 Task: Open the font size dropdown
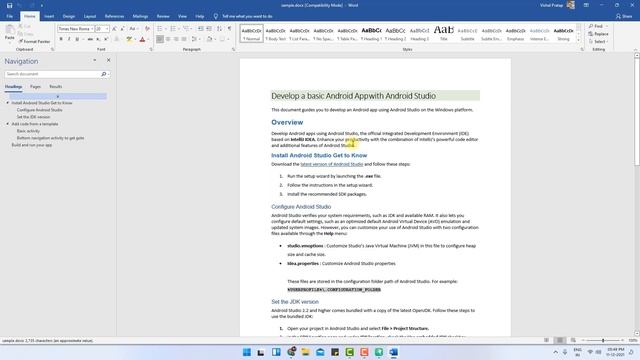click(x=107, y=29)
